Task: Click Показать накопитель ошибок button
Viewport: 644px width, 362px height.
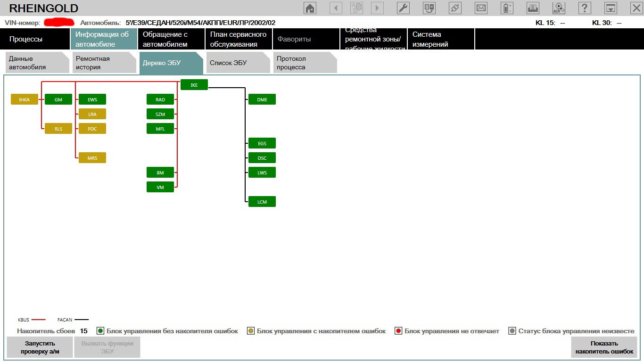Action: [604, 347]
